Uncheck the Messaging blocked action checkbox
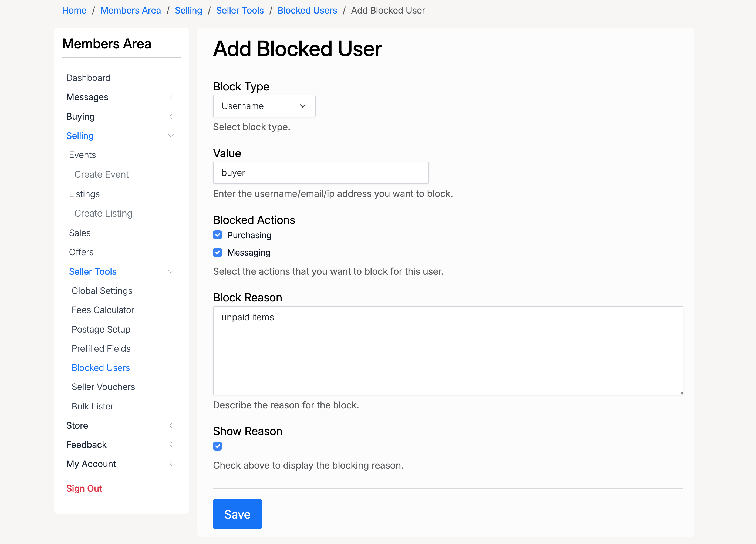Screen dimensions: 756x544 (218, 253)
